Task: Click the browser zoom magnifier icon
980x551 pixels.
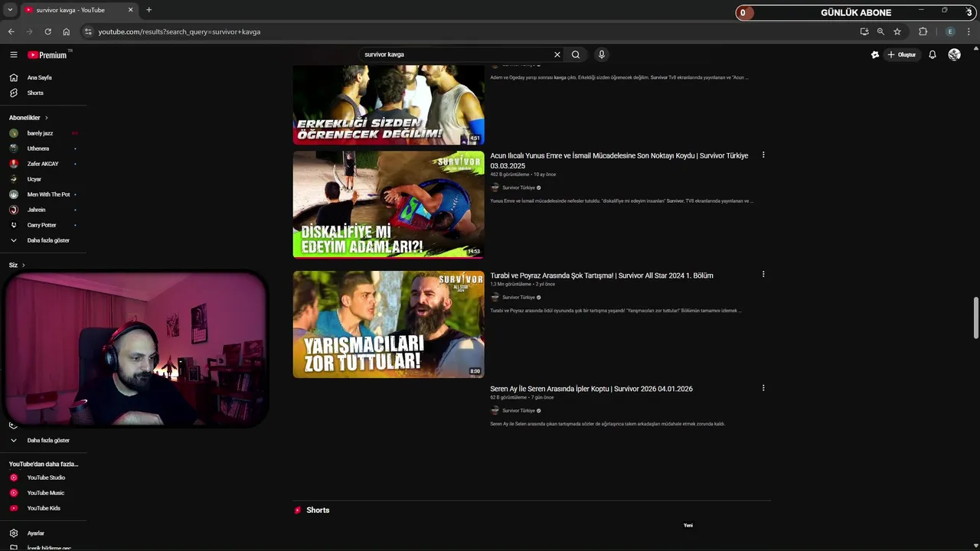Action: 880,31
